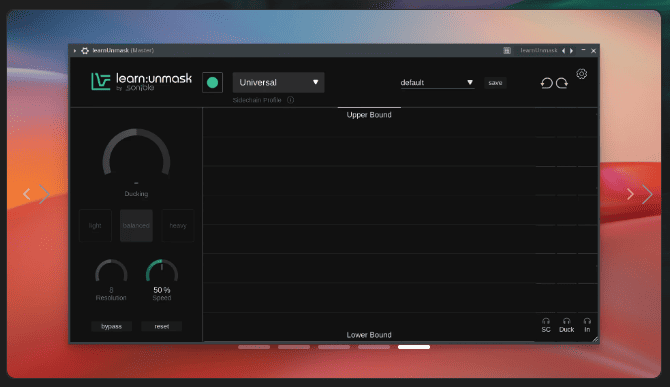The image size is (670, 387).
Task: Click the 50 % speed value
Action: tap(162, 290)
